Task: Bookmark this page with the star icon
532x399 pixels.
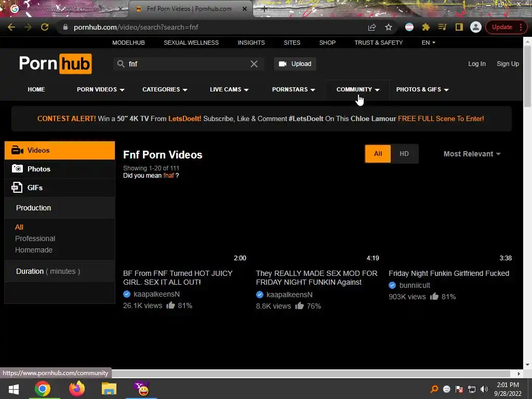Action: click(389, 27)
